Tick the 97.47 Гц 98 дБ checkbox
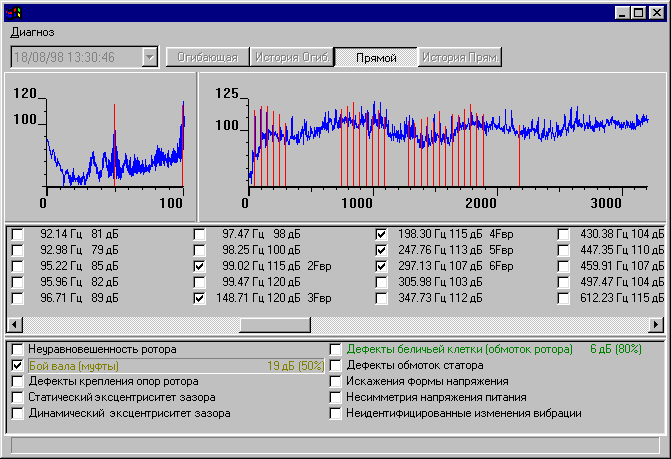Image resolution: width=671 pixels, height=459 pixels. [199, 234]
